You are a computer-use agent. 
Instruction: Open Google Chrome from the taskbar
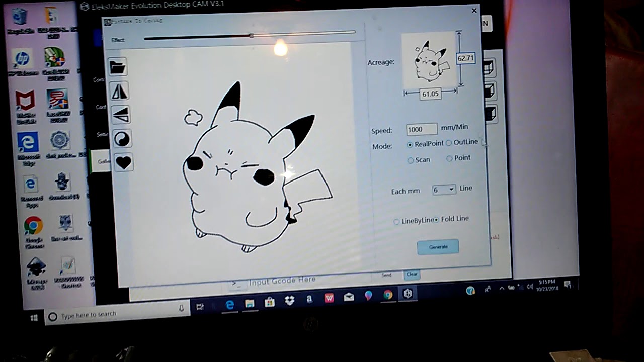[388, 295]
